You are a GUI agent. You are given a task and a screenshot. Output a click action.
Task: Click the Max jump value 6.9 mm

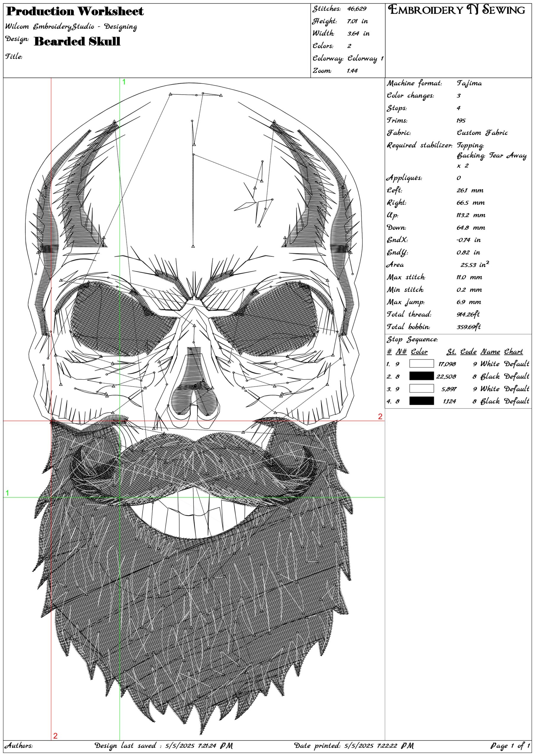click(469, 302)
